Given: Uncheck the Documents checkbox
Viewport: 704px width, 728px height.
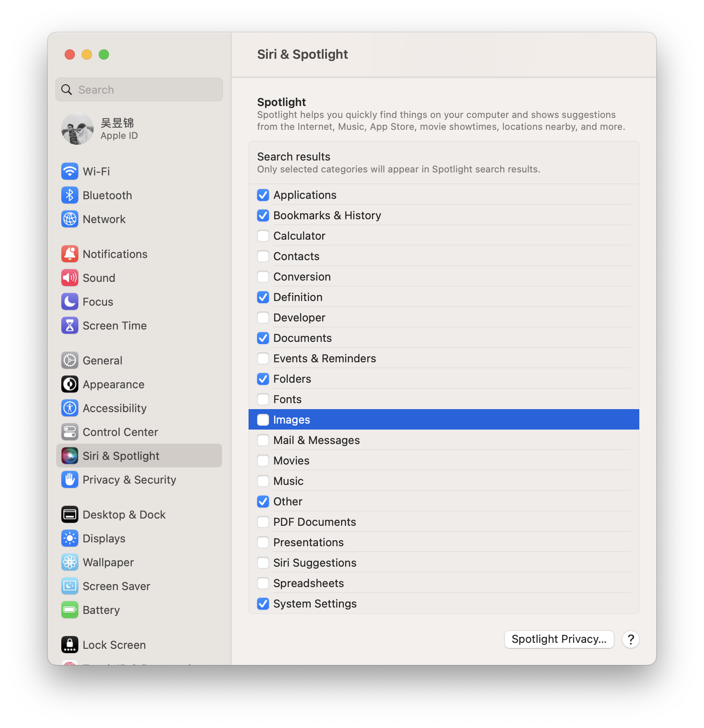Looking at the screenshot, I should pos(263,338).
